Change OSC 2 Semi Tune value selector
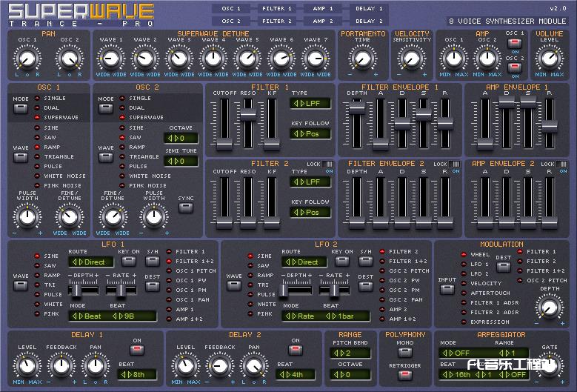The image size is (577, 392). (x=181, y=162)
